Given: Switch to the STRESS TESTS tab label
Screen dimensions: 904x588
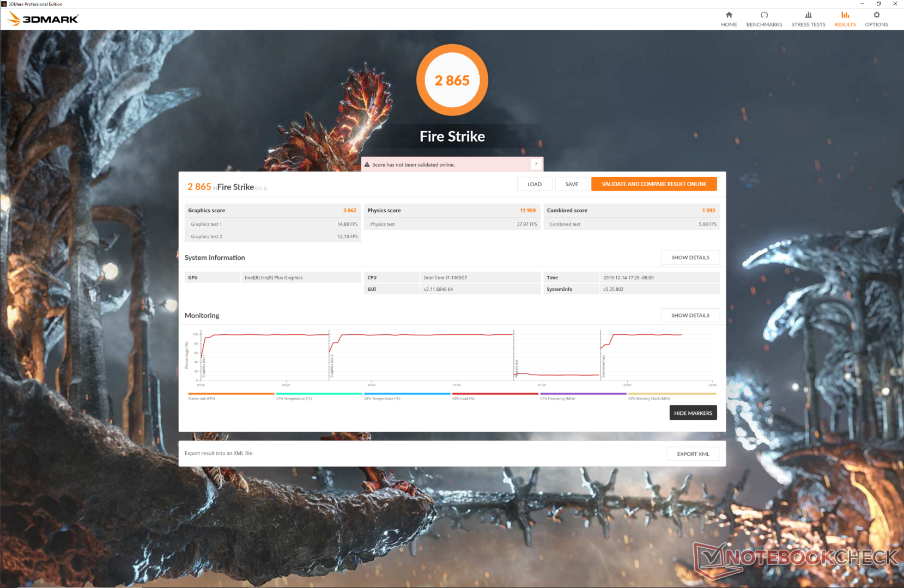Looking at the screenshot, I should tap(808, 24).
